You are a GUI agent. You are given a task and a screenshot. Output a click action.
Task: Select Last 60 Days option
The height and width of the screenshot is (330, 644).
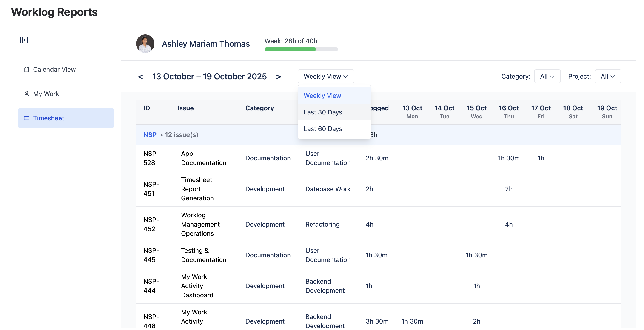coord(322,129)
